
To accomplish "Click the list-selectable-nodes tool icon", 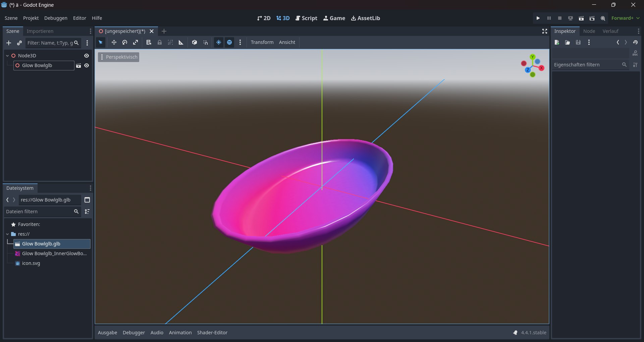I will pyautogui.click(x=149, y=42).
